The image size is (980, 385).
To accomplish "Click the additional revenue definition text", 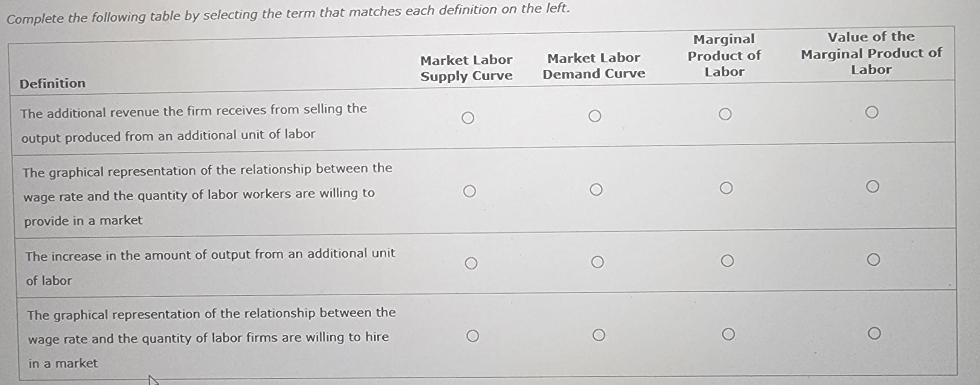I will pyautogui.click(x=194, y=122).
